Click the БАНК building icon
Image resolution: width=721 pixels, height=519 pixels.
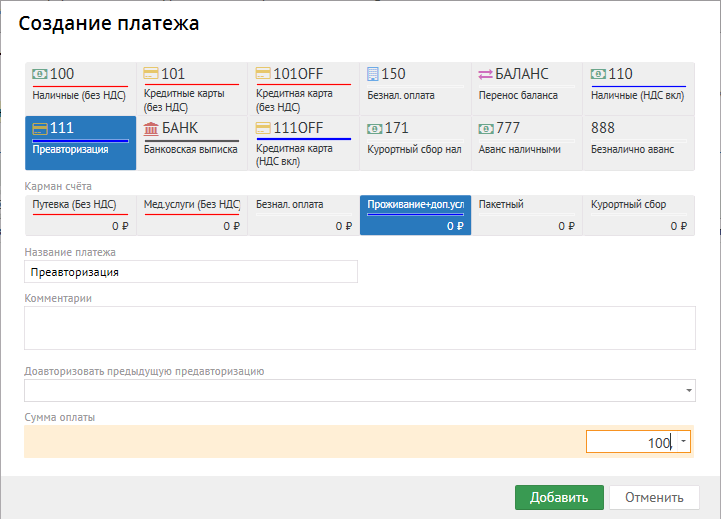pos(151,128)
